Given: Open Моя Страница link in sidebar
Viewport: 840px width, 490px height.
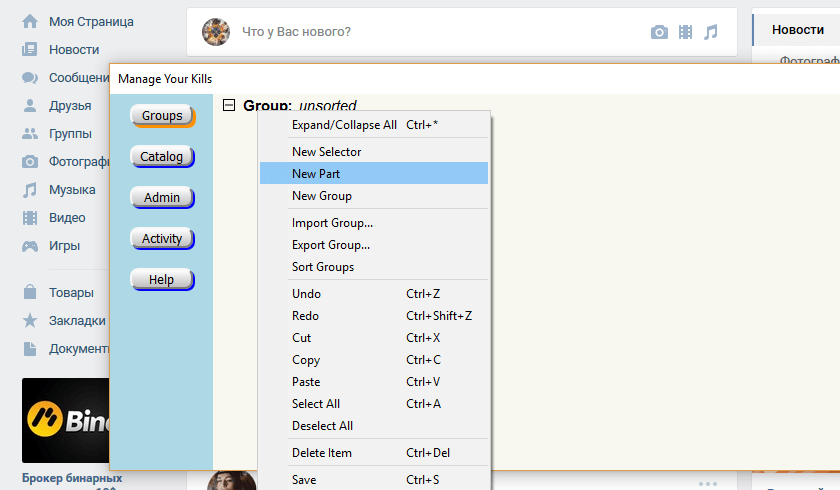Looking at the screenshot, I should pyautogui.click(x=91, y=22).
